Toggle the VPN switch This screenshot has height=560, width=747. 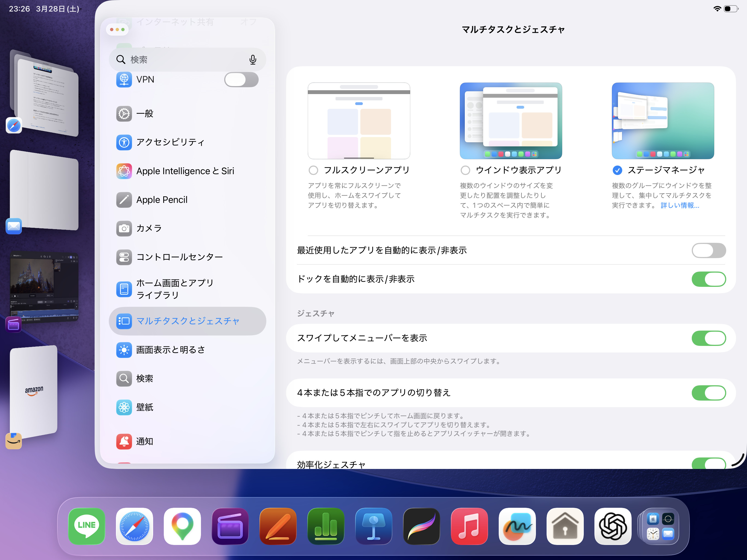(241, 80)
